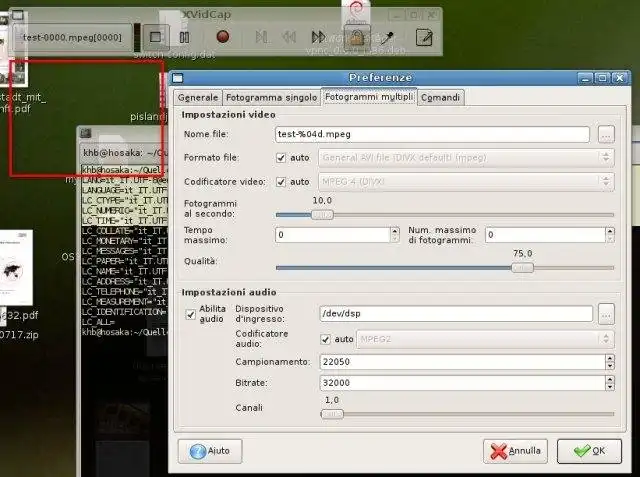The width and height of the screenshot is (640, 477).
Task: Open the PDF thumbnail above 32.pdf on the desktop
Action: pos(16,267)
